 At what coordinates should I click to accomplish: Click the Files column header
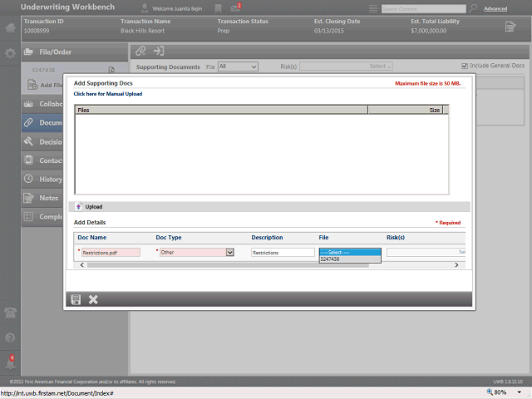pyautogui.click(x=221, y=110)
